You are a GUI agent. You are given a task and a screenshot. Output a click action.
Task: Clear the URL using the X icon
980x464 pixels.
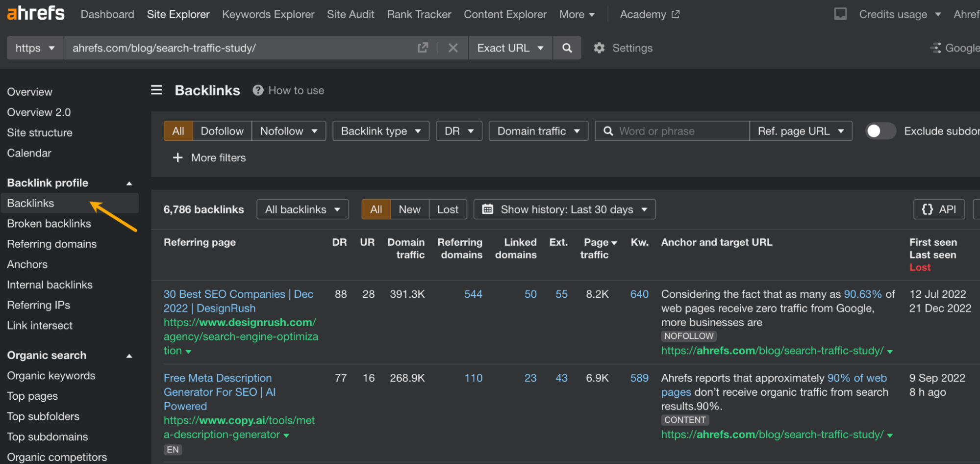click(x=452, y=48)
